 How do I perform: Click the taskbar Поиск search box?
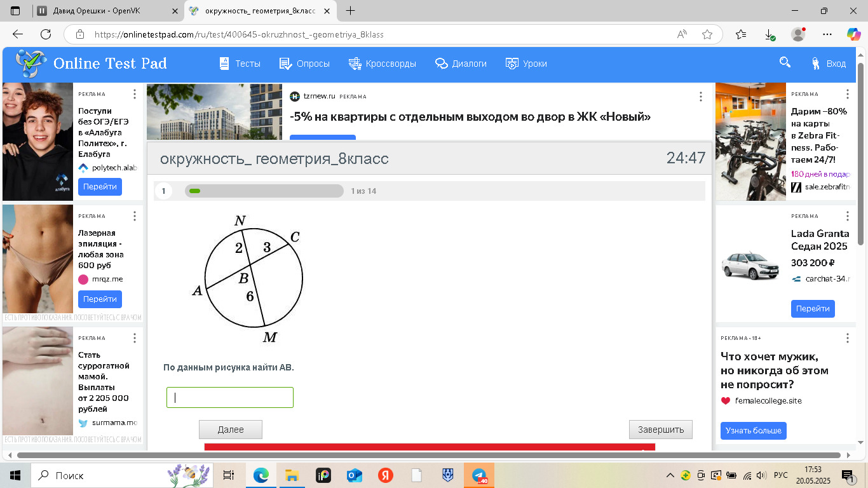point(121,475)
